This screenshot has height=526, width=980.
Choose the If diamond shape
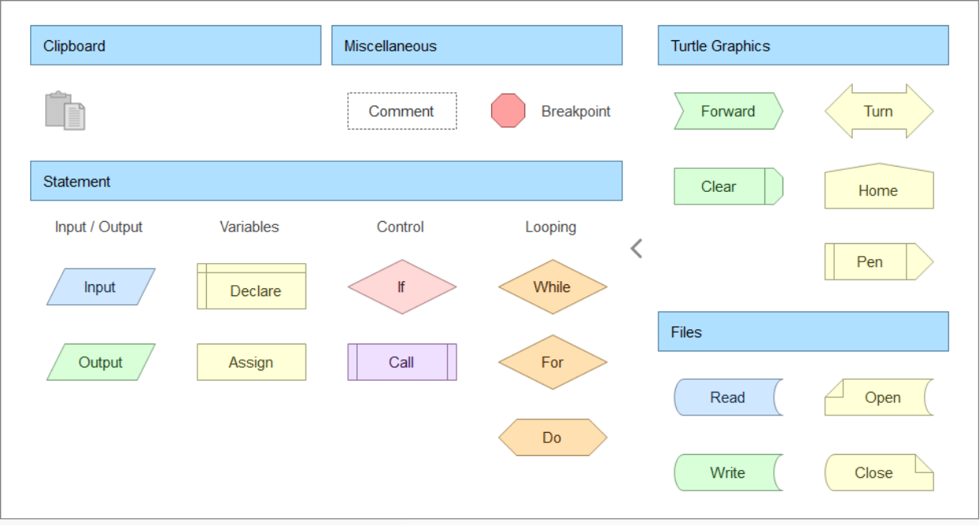click(402, 287)
